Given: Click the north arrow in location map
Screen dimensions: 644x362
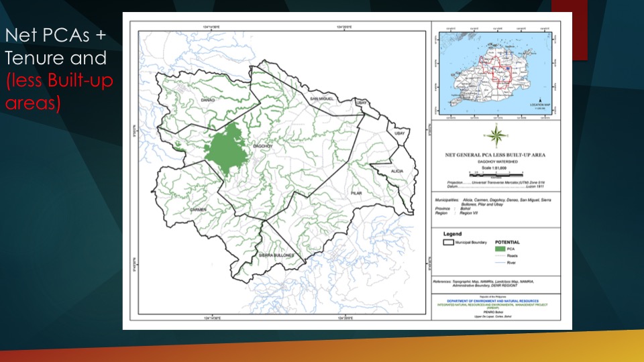Looking at the screenshot, I should click(x=539, y=99).
